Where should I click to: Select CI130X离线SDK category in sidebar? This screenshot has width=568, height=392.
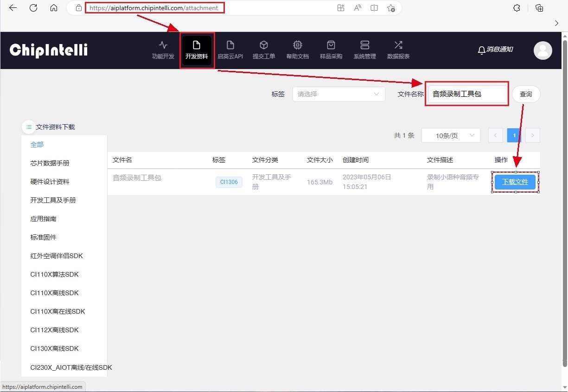click(x=55, y=348)
